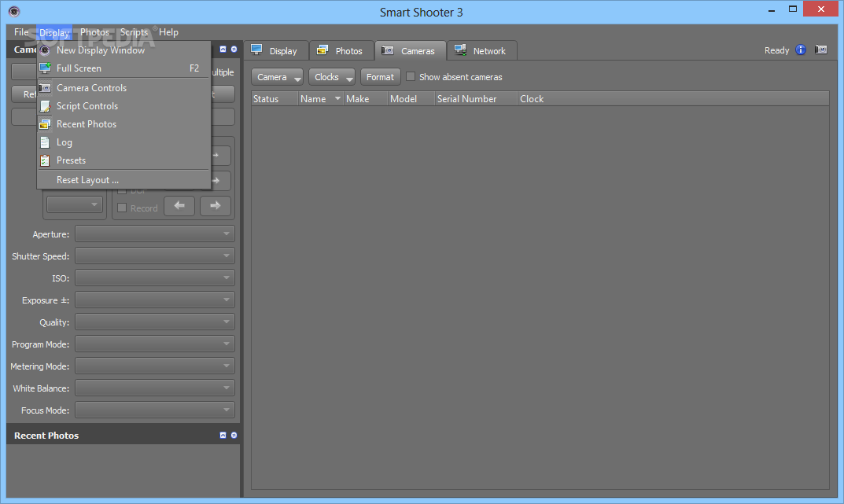
Task: Open New Display Window menu entry
Action: (x=123, y=50)
